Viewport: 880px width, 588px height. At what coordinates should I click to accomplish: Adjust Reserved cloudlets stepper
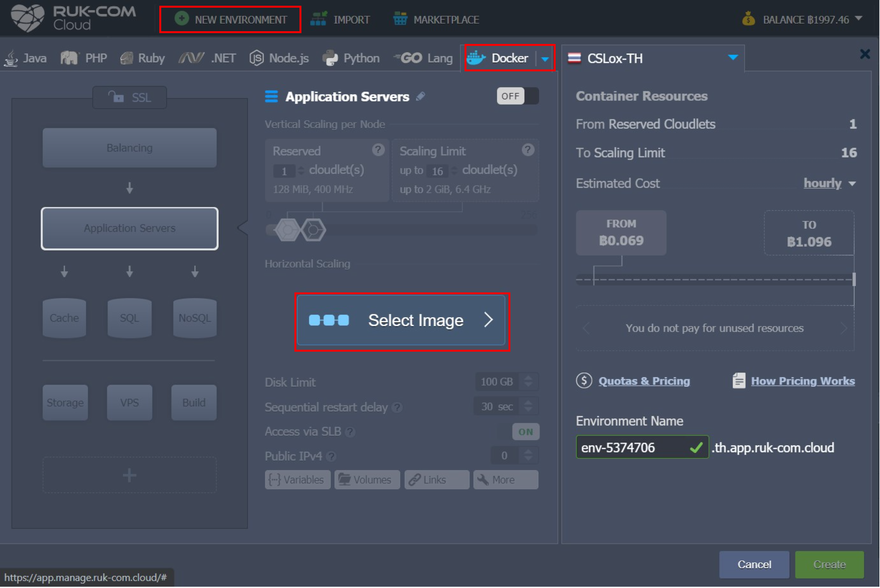pos(301,171)
